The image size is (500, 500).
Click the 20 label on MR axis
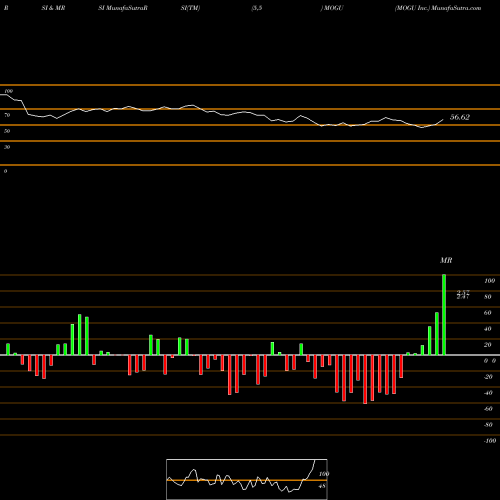pos(488,345)
